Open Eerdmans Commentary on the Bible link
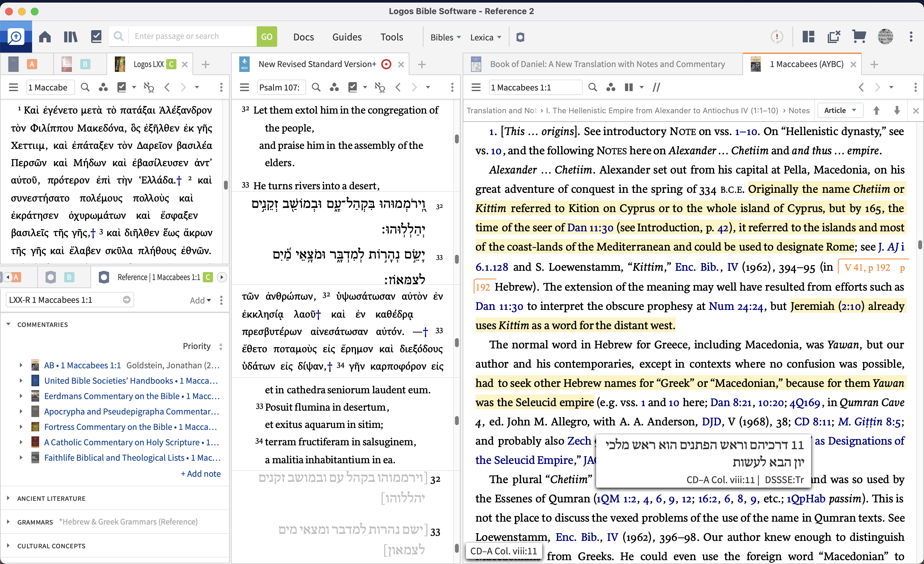Image resolution: width=924 pixels, height=564 pixels. [x=132, y=396]
